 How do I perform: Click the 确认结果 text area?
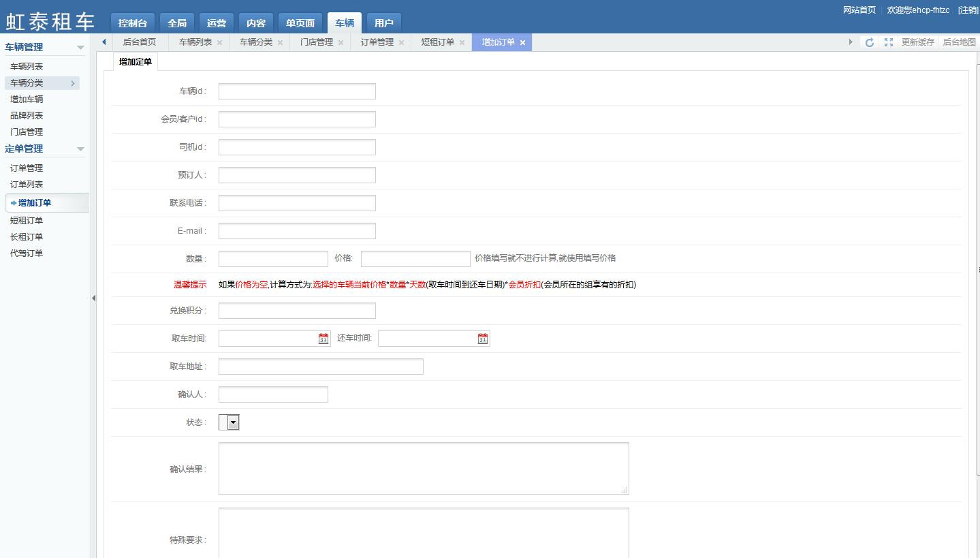pyautogui.click(x=423, y=468)
